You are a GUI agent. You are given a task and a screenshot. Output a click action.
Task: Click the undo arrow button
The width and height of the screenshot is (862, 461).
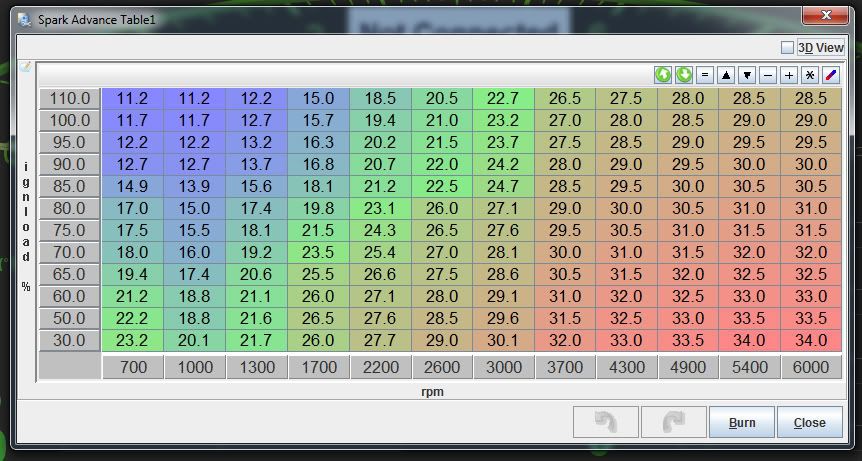605,422
